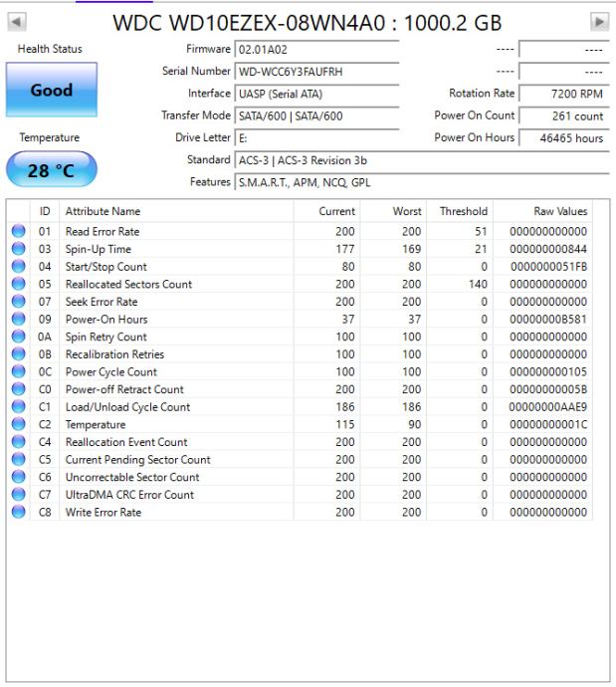Click status dot for Power-off Retract Count

point(18,388)
